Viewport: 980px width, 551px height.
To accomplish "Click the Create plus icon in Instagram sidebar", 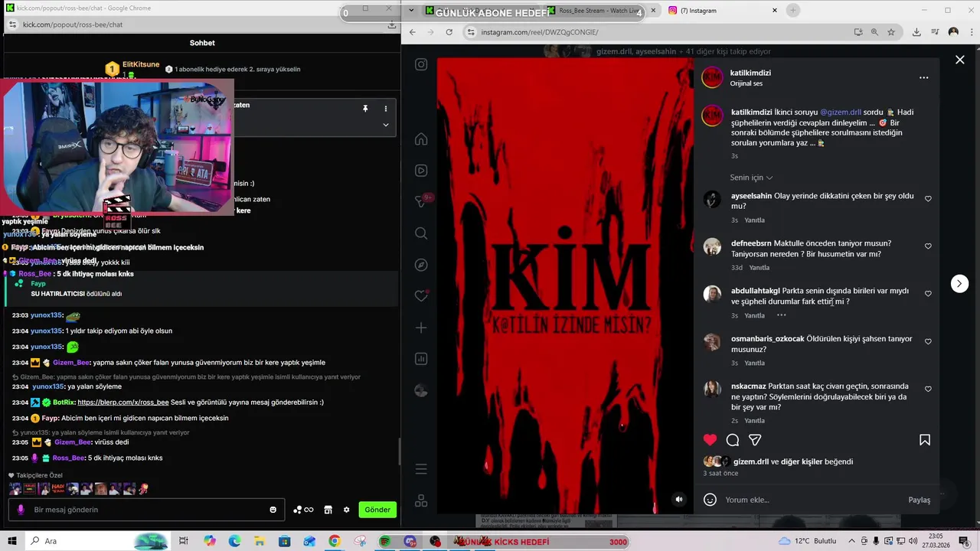I will click(421, 328).
